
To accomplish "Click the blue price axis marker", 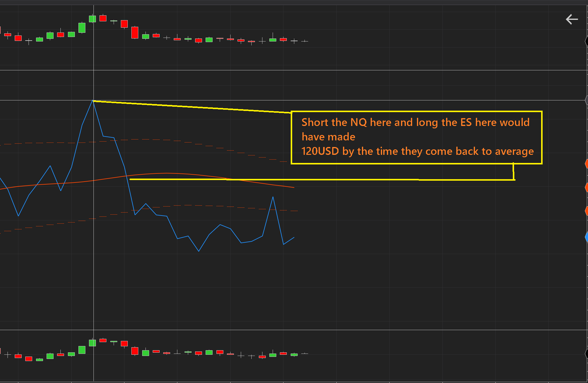I will click(586, 237).
